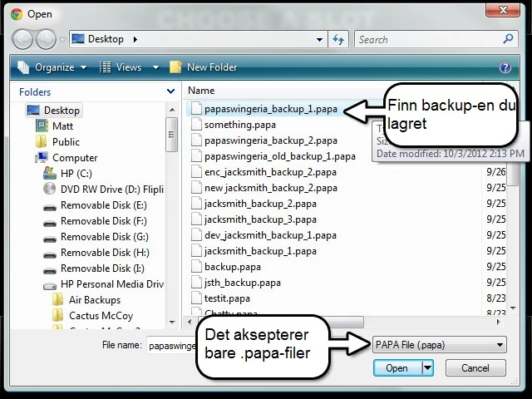Create a New Folder from toolbar
Screen dimensions: 532x399
point(203,67)
